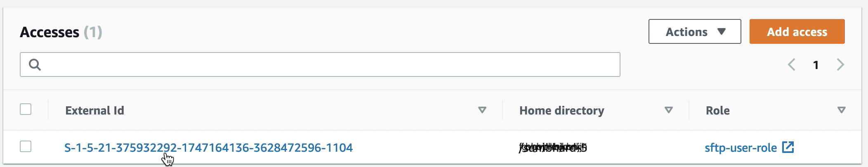The width and height of the screenshot is (868, 167).
Task: Go to previous page with left chevron
Action: point(791,65)
